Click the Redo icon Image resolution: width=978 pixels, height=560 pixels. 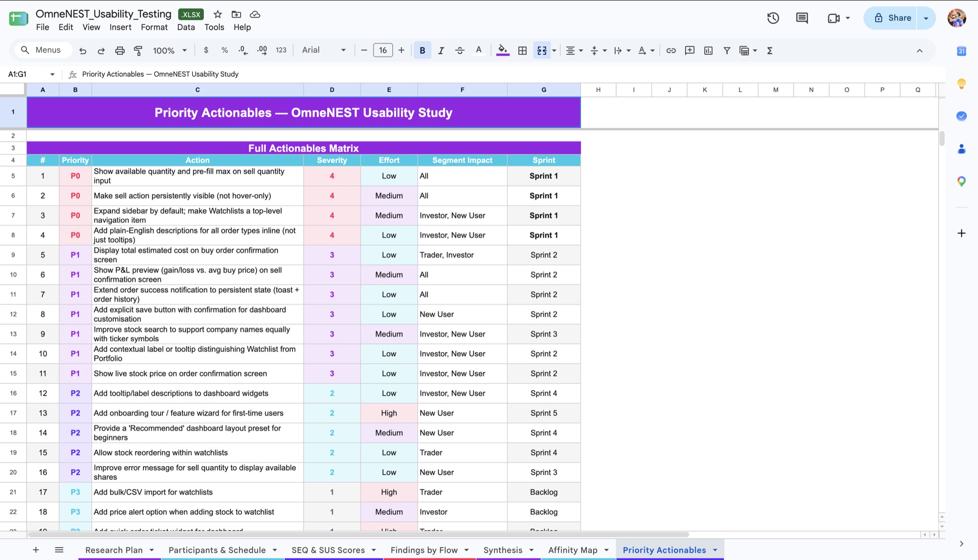point(101,50)
